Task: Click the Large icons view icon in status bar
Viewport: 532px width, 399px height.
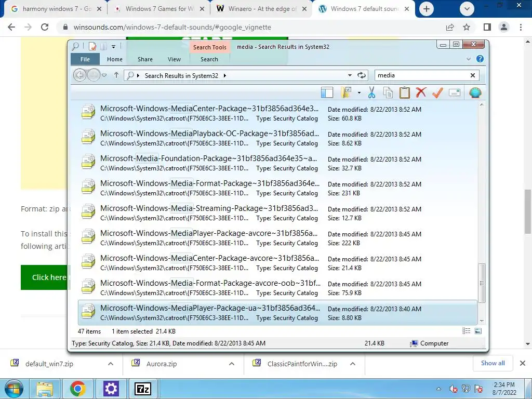Action: [478, 331]
